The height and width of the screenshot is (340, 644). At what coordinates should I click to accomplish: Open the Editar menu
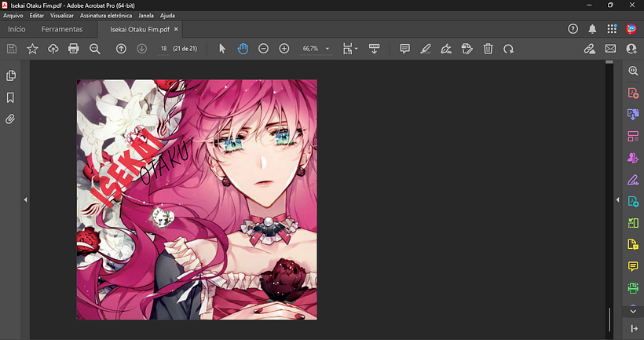point(37,16)
